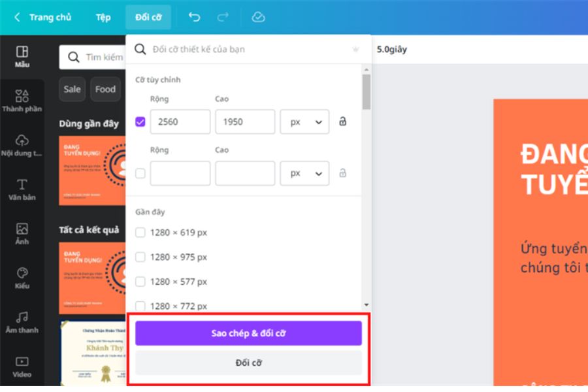Expand the px dropdown in empty size row
Viewport: 588px width, 392px height.
[304, 173]
